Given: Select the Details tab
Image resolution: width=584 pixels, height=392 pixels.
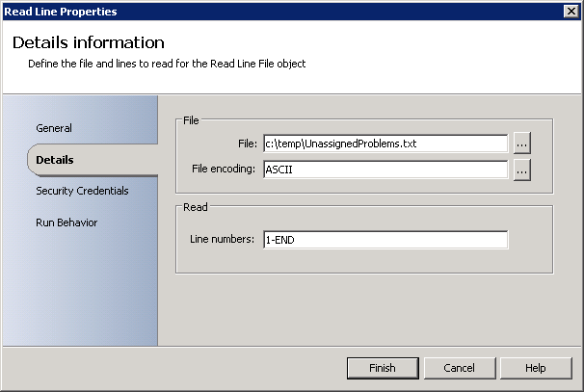Looking at the screenshot, I should coord(55,160).
